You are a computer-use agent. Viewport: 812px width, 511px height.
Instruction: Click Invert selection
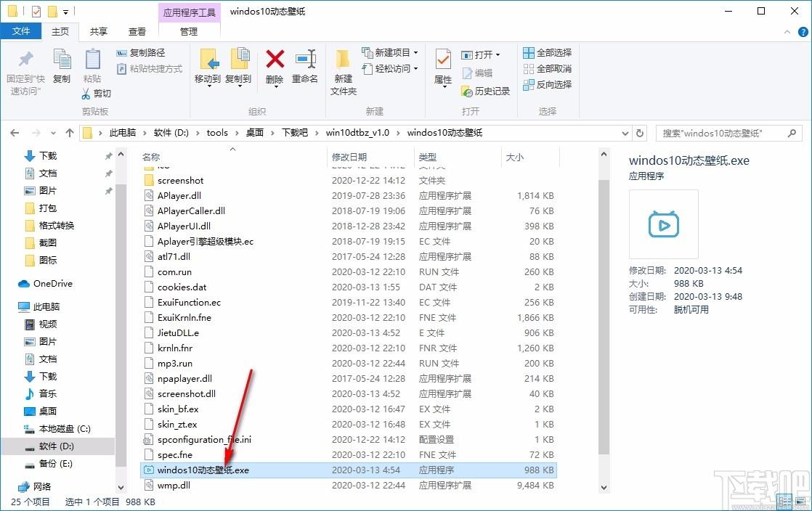tap(548, 84)
